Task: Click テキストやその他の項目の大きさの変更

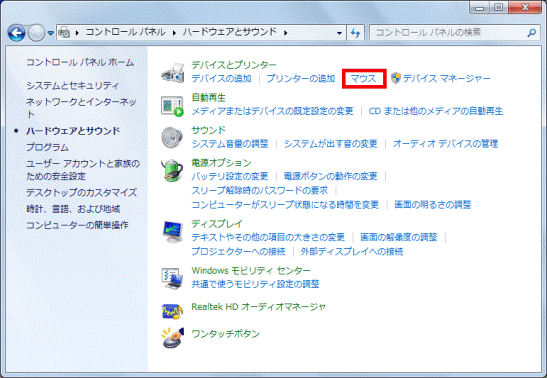Action: tap(268, 237)
